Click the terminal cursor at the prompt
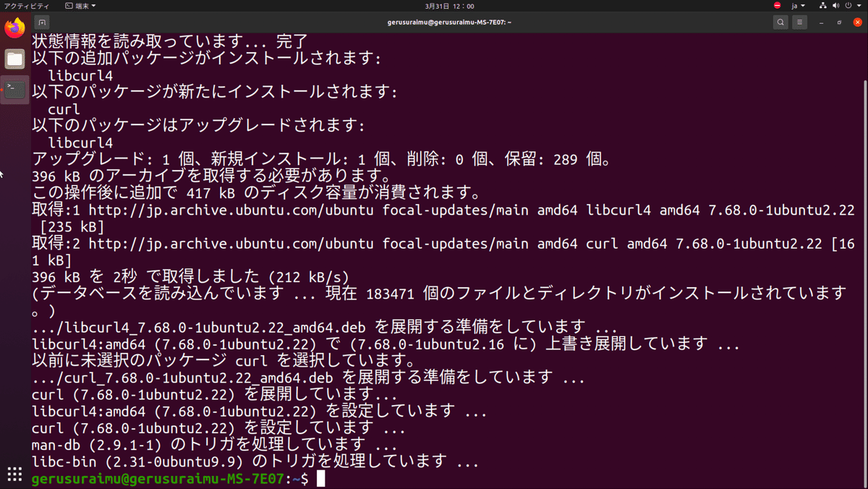868x489 pixels. pyautogui.click(x=321, y=479)
